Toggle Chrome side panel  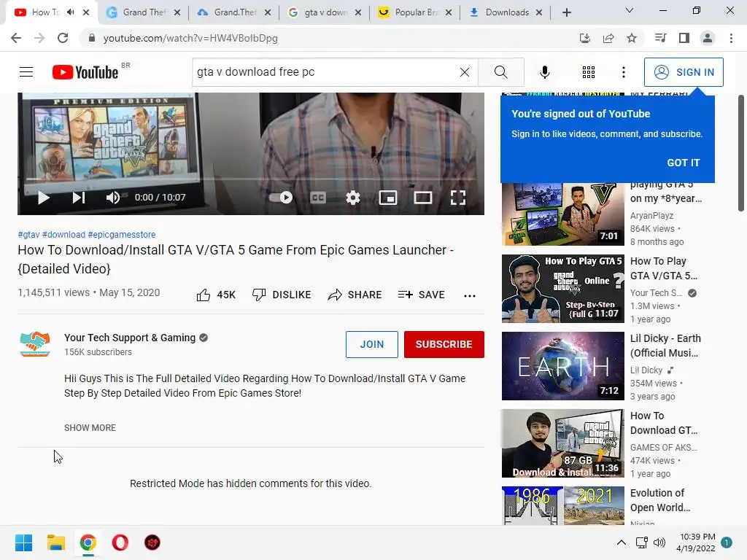[x=684, y=38]
